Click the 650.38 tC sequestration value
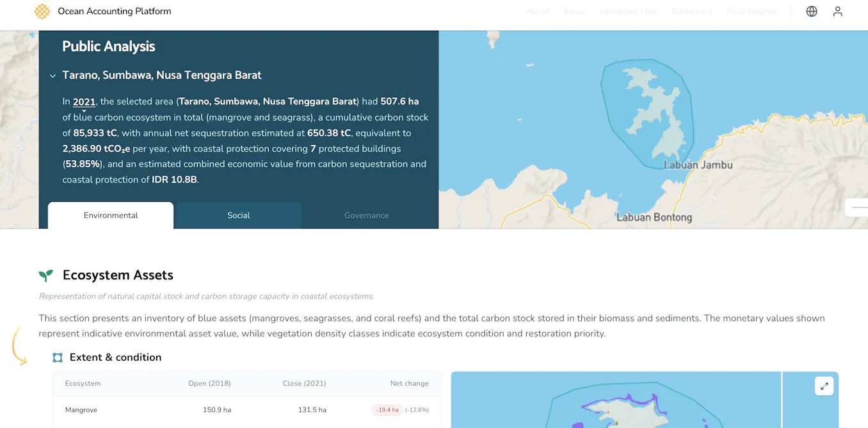Viewport: 868px width, 428px height. tap(329, 133)
